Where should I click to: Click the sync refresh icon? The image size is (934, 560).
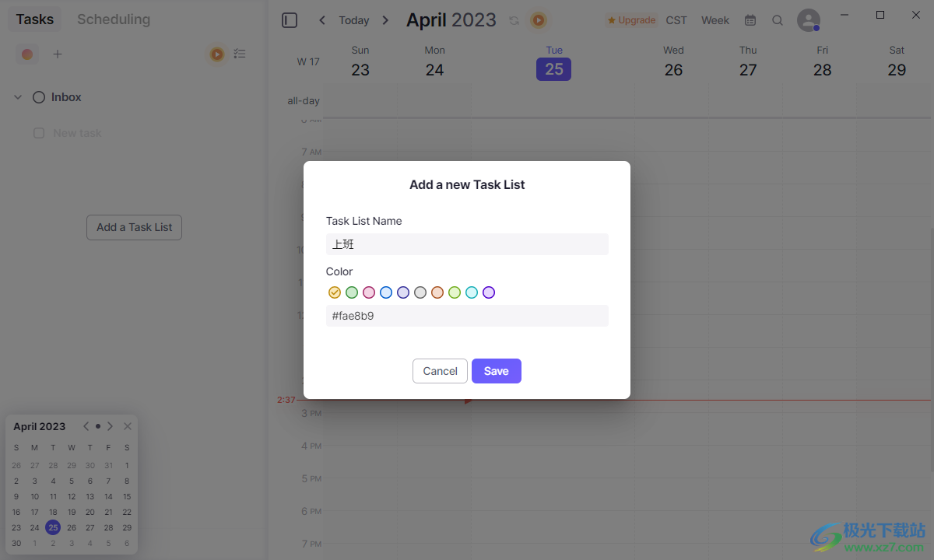click(x=514, y=21)
